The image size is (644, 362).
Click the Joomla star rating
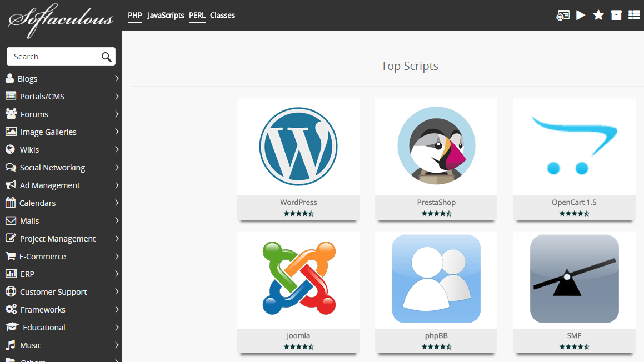[x=298, y=347]
